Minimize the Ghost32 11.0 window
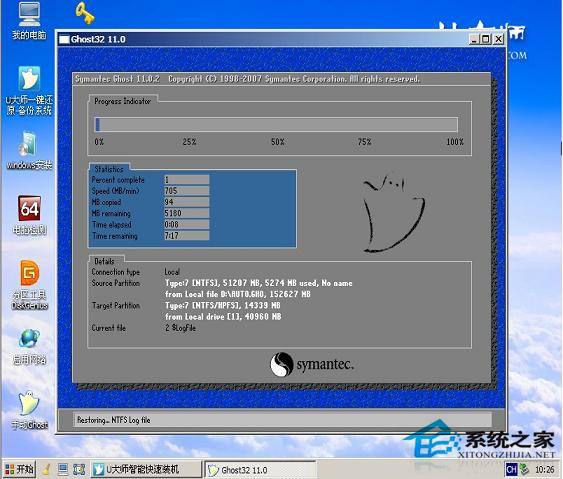563x479 pixels. tap(474, 39)
